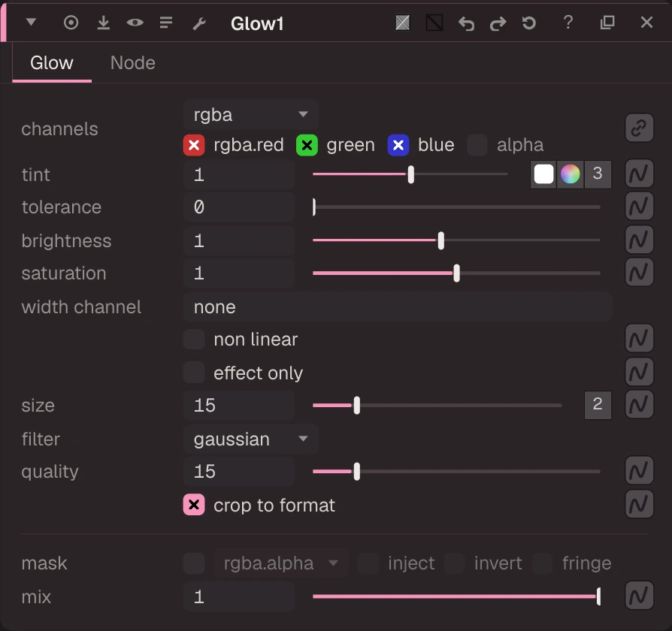Uncheck the blue channel
This screenshot has height=631, width=672.
pyautogui.click(x=398, y=145)
